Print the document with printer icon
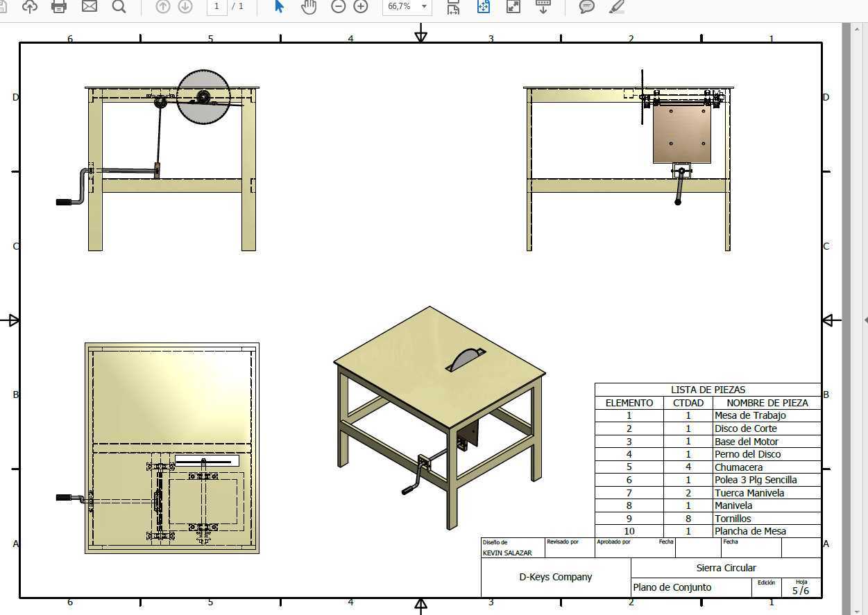This screenshot has height=615, width=868. point(59,6)
